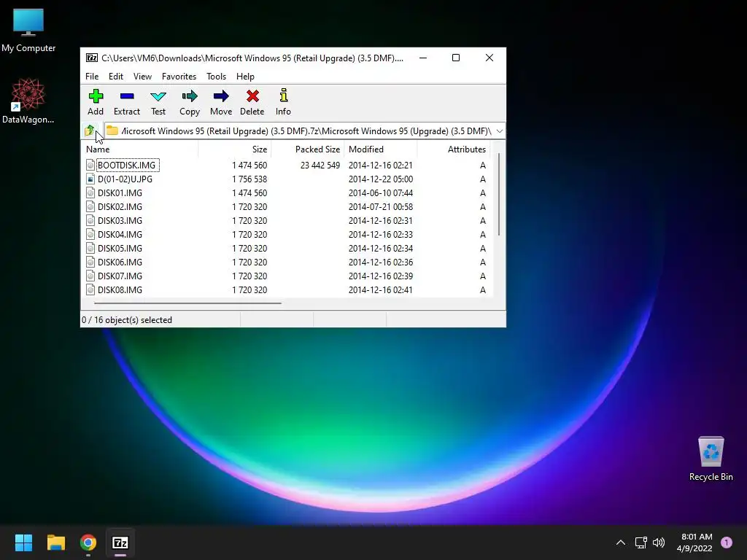Open the volume control in system tray

[659, 542]
